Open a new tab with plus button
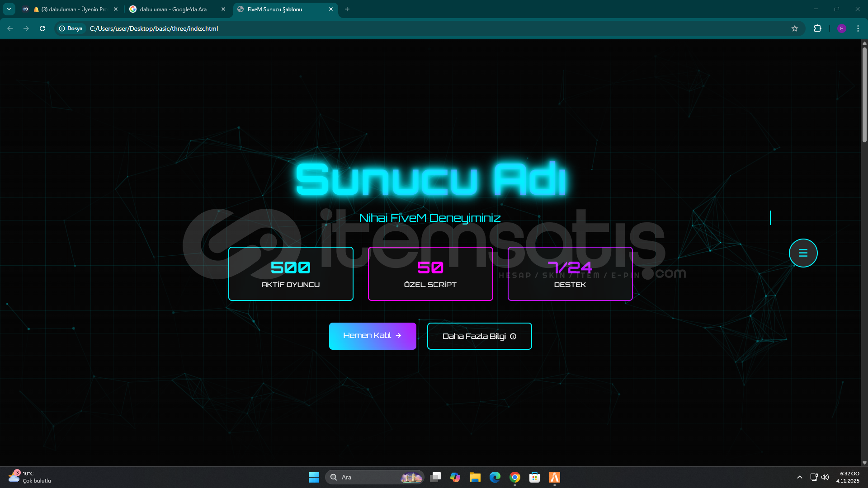The width and height of the screenshot is (868, 488). tap(347, 9)
